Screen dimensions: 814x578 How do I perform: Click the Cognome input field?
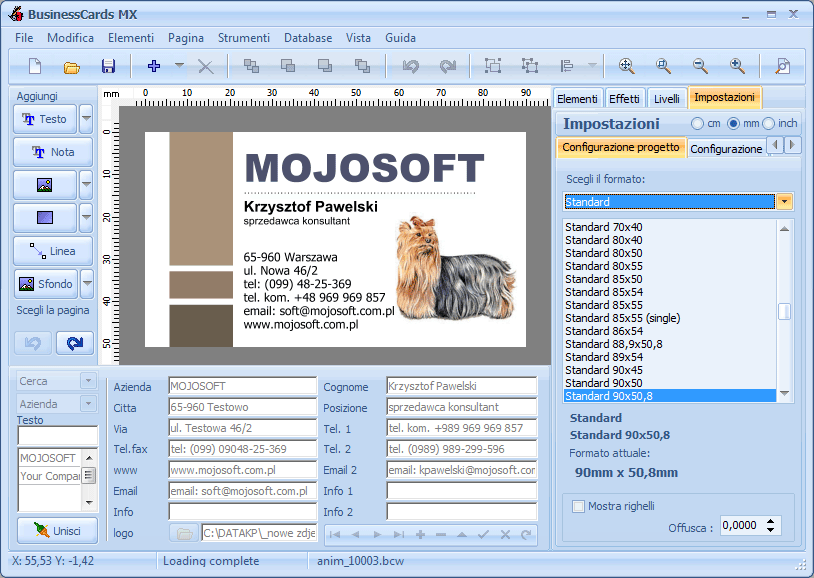462,386
